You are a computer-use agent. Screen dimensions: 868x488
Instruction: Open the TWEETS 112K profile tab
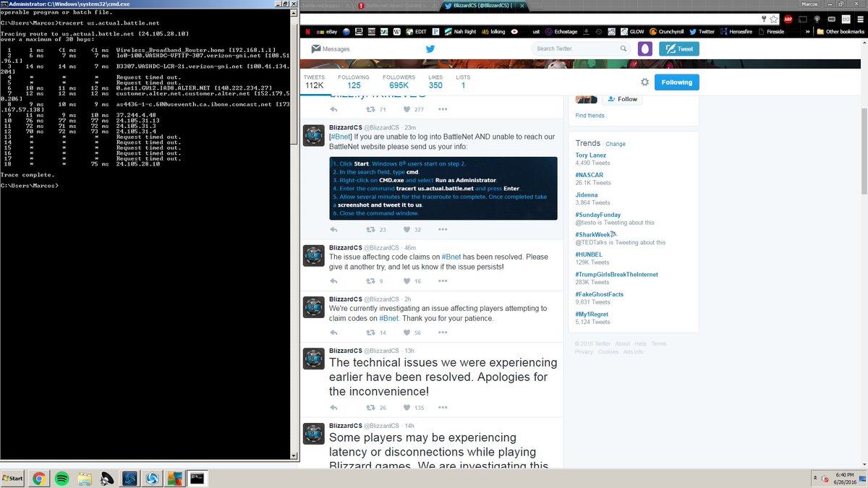(314, 82)
